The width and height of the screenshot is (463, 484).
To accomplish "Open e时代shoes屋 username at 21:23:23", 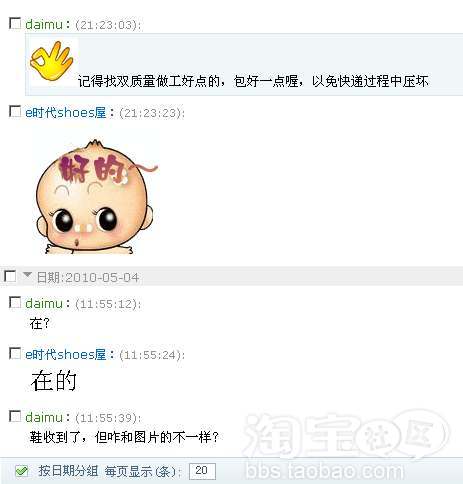I will [66, 113].
